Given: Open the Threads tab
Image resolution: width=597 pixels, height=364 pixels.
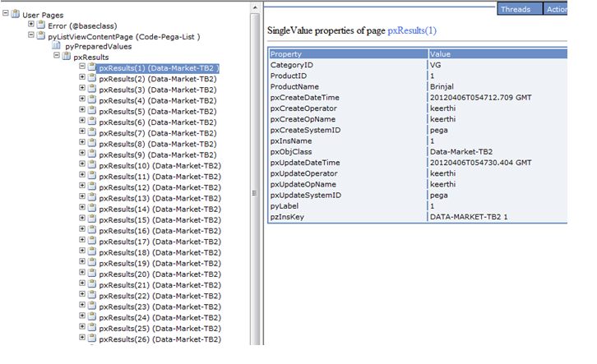Looking at the screenshot, I should click(x=520, y=9).
